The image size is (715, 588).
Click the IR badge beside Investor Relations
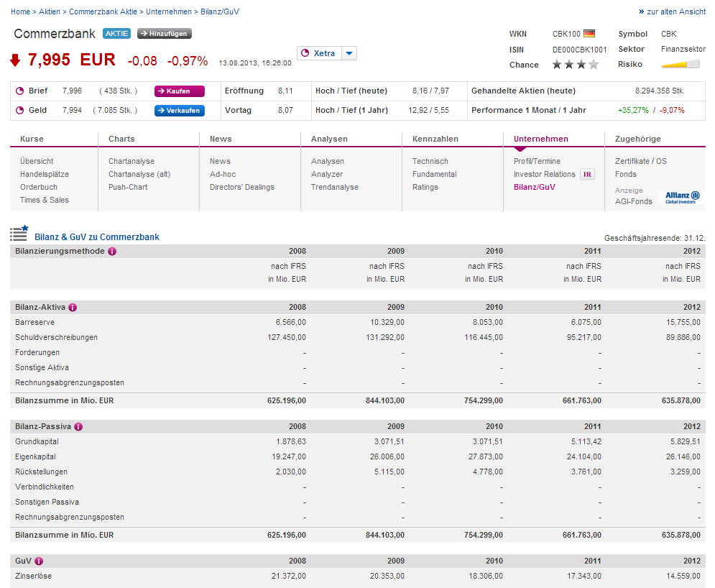point(587,175)
